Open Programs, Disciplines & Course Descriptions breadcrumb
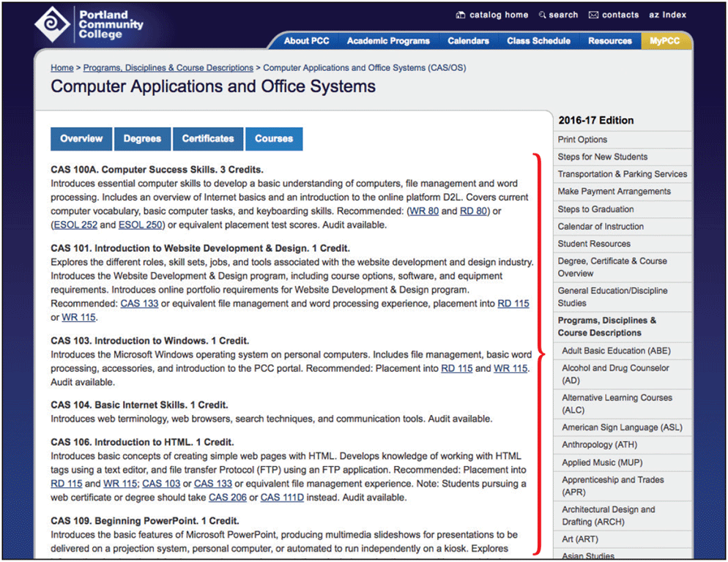Viewport: 728px width, 562px height. click(x=168, y=68)
